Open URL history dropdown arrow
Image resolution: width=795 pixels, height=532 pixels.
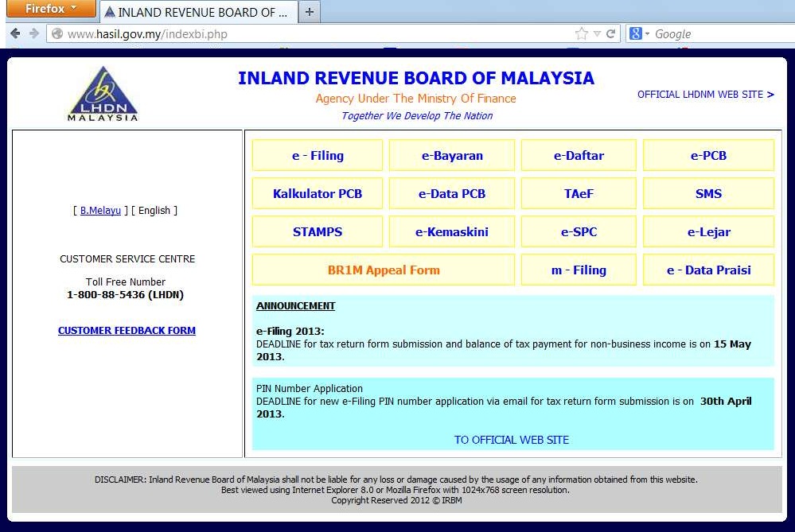pos(598,34)
